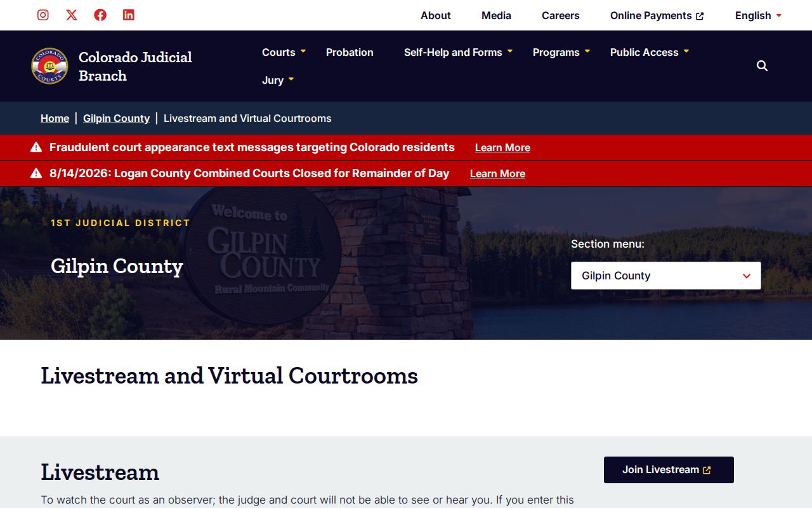The height and width of the screenshot is (508, 812).
Task: Open the Media page
Action: (x=496, y=15)
